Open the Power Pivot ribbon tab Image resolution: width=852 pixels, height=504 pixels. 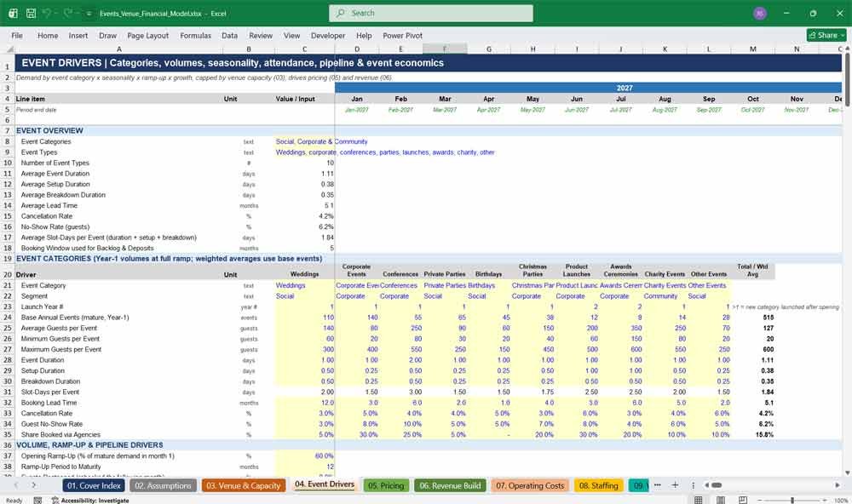tap(403, 35)
